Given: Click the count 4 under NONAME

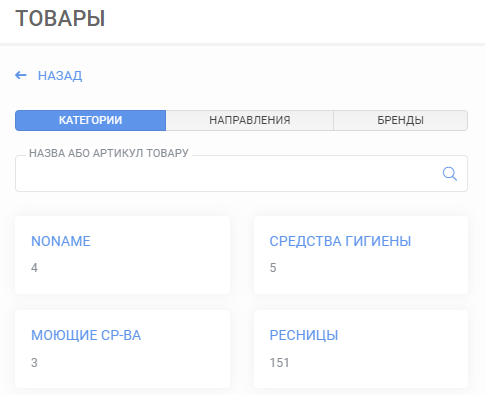Looking at the screenshot, I should pos(34,268).
